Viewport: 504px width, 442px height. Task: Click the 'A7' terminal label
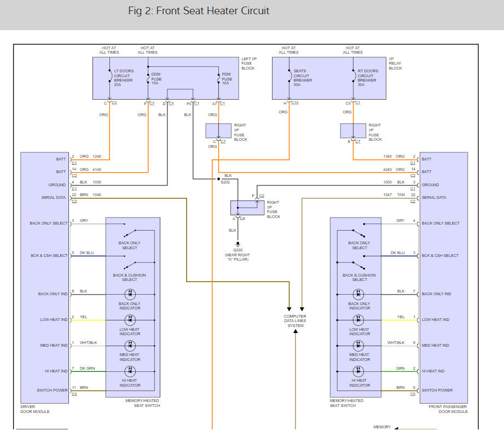[x=215, y=104]
